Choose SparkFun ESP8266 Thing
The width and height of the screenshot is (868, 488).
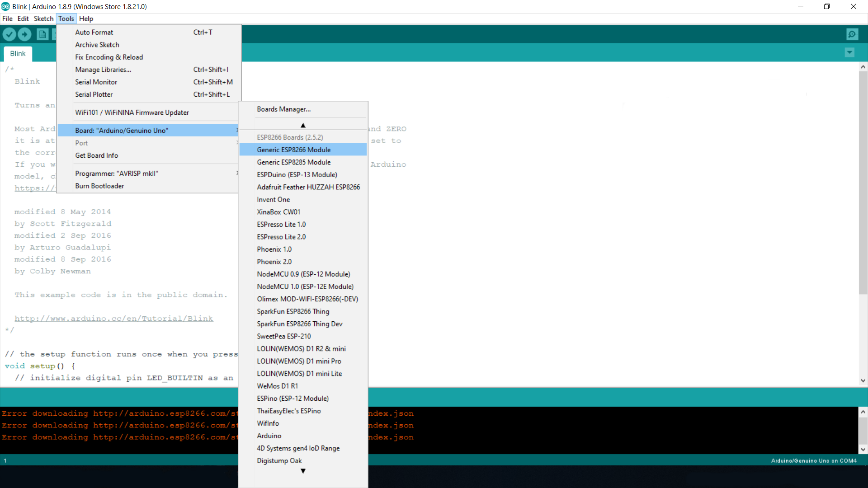click(303, 311)
